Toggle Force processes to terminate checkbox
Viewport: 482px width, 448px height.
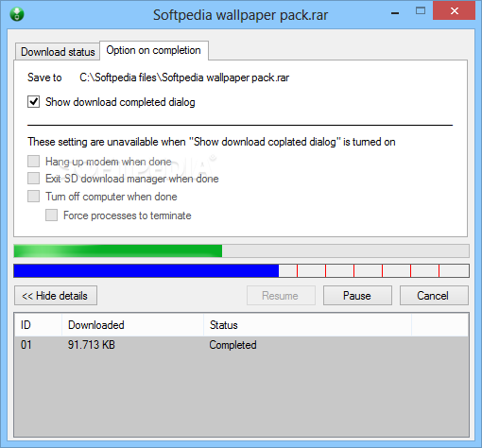point(51,215)
